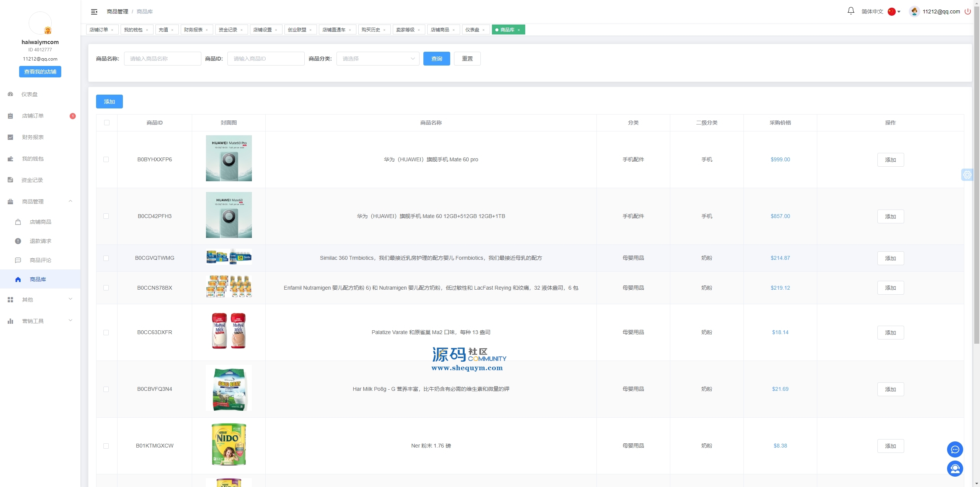Click the 商品评论 comment icon
Viewport: 980px width, 487px height.
tap(18, 260)
